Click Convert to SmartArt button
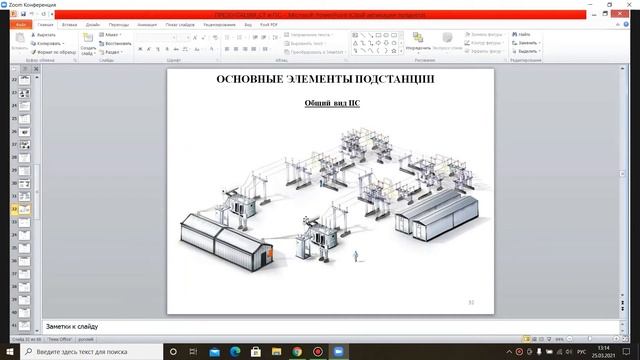This screenshot has height=360, width=640. pos(315,52)
